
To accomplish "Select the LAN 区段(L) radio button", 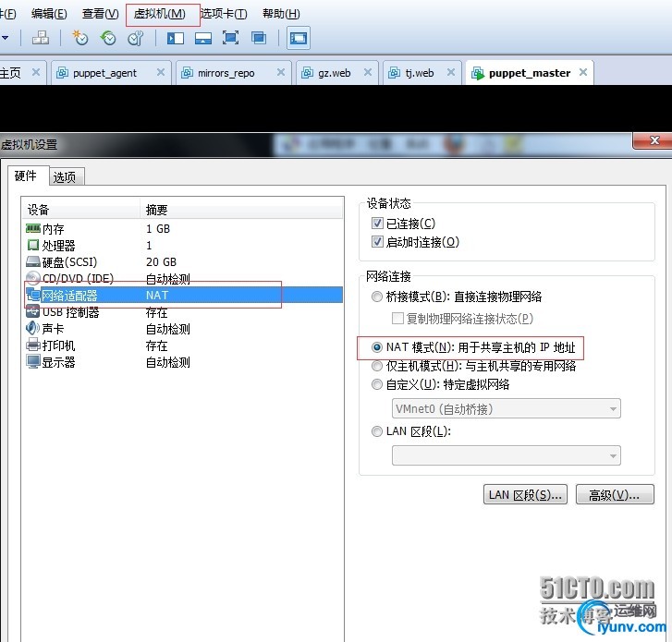I will [x=377, y=431].
